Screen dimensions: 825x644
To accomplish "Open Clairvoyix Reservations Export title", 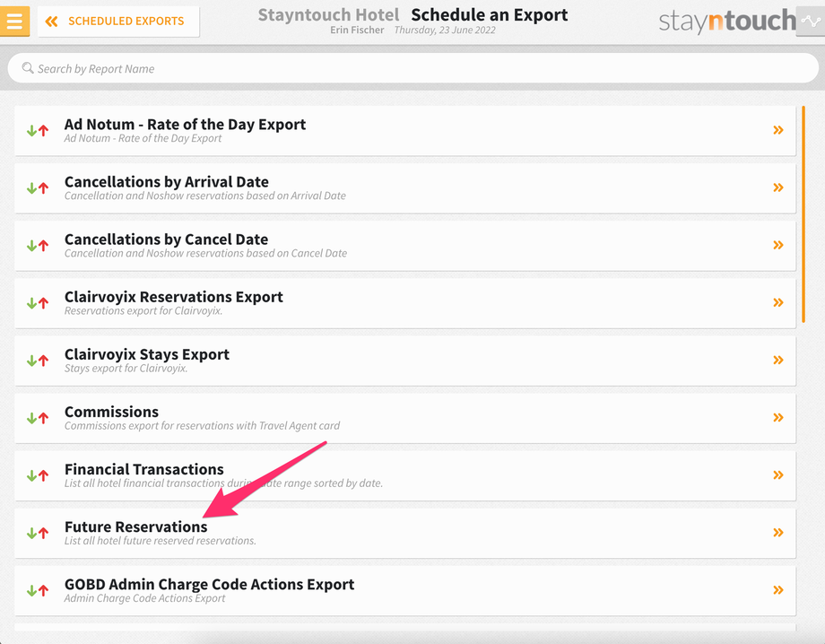I will click(174, 297).
